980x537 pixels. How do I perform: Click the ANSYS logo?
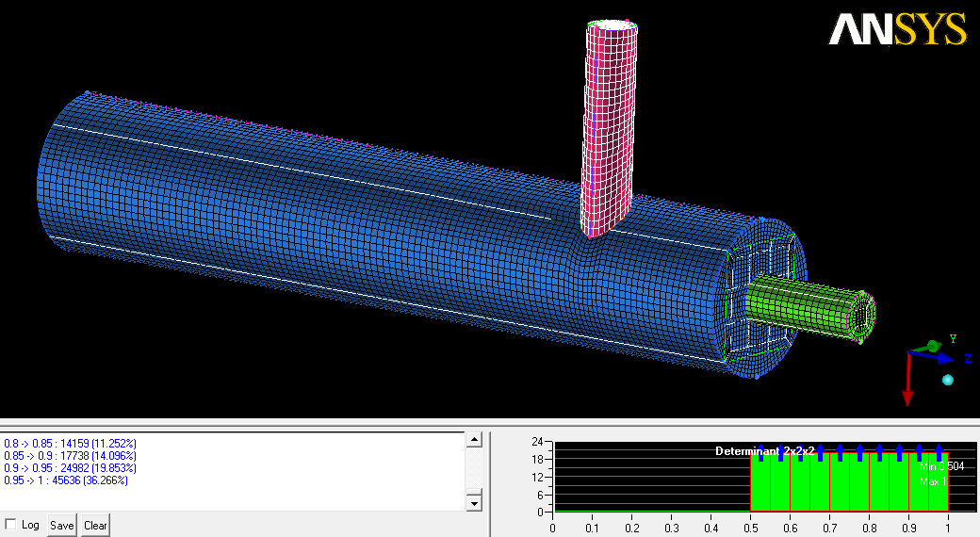897,30
